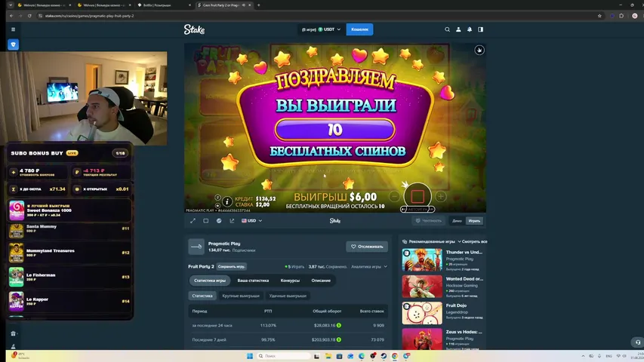Open live stats icon below game

219,221
